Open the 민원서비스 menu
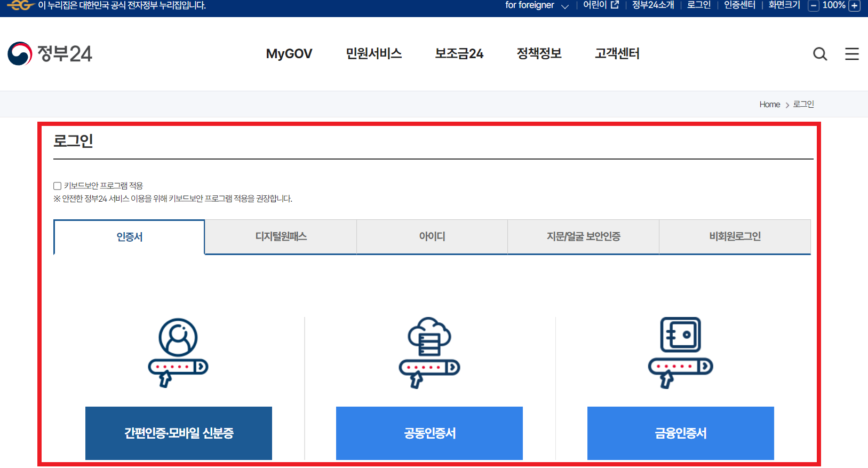 point(374,53)
